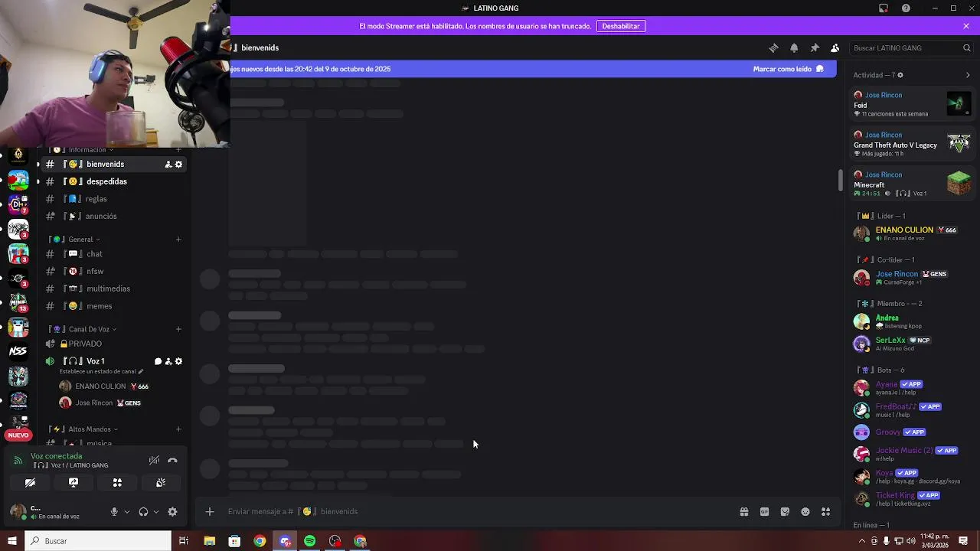Open the emoji picker
Screen dimensions: 980x551
(x=805, y=512)
